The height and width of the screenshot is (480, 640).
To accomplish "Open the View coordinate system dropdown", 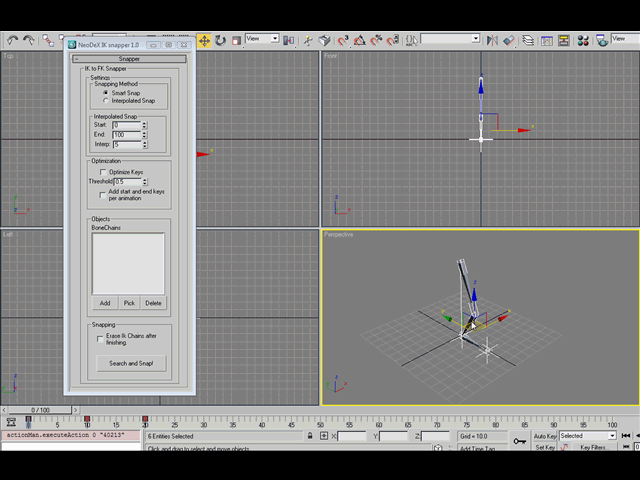I will (x=262, y=39).
